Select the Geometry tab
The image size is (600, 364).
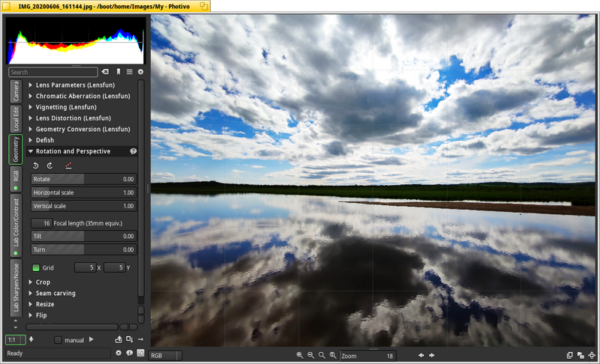click(x=16, y=149)
